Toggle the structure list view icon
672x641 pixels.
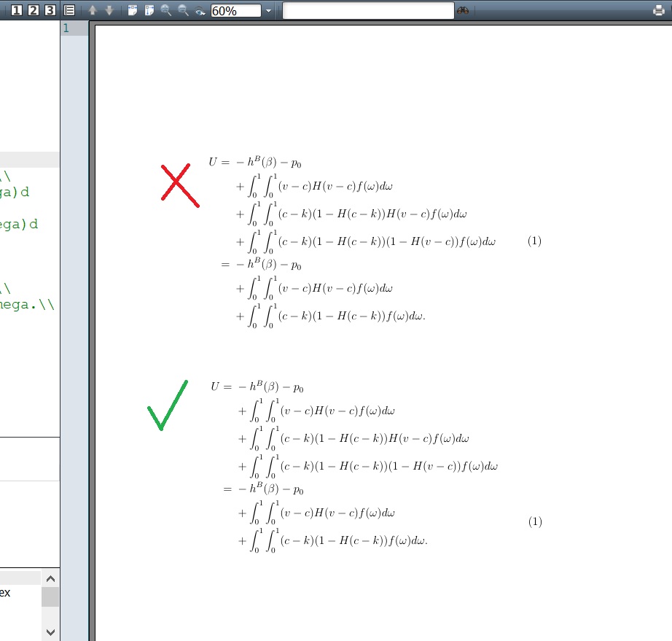click(69, 10)
